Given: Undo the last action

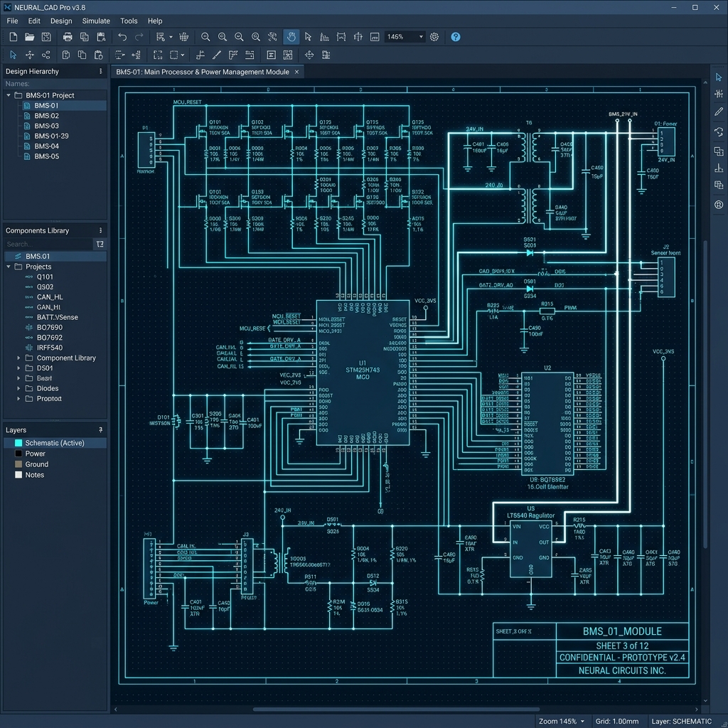Looking at the screenshot, I should click(x=122, y=37).
